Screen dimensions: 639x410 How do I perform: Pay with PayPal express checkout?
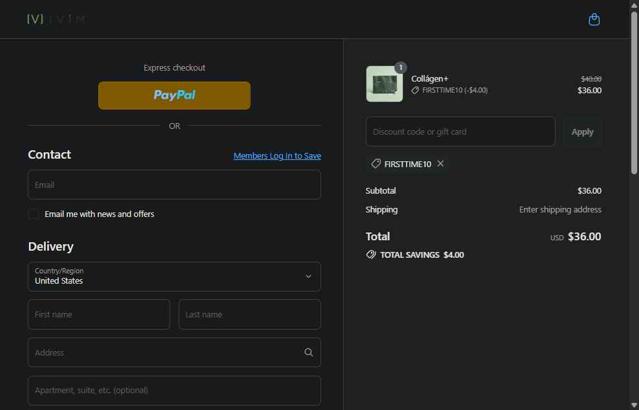click(x=174, y=95)
